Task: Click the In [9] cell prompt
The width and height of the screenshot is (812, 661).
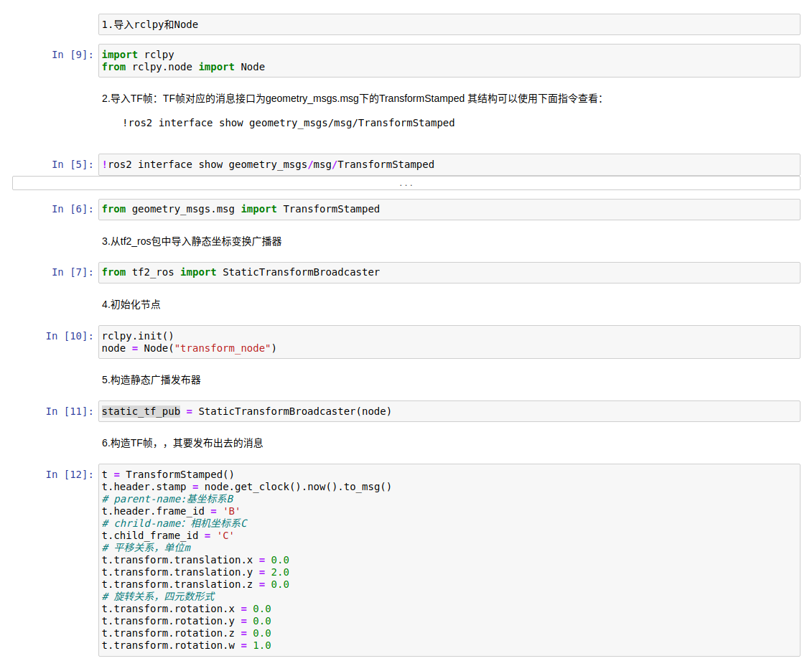Action: click(x=73, y=55)
